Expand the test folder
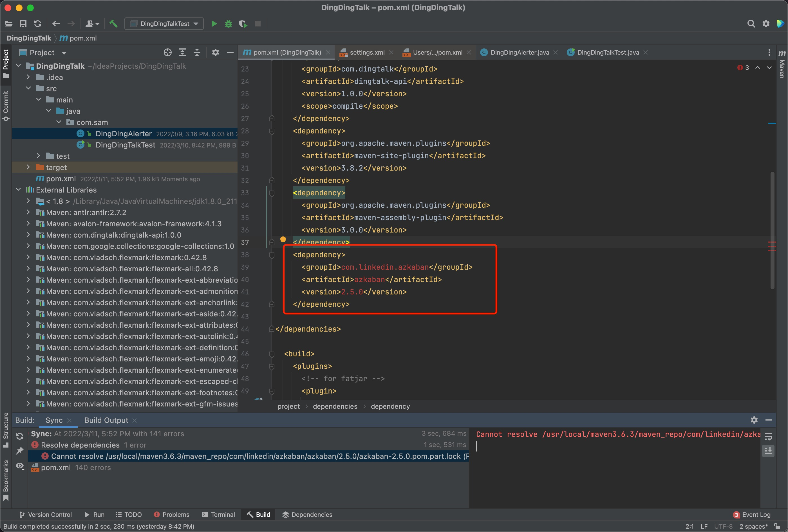This screenshot has width=788, height=532. (38, 156)
